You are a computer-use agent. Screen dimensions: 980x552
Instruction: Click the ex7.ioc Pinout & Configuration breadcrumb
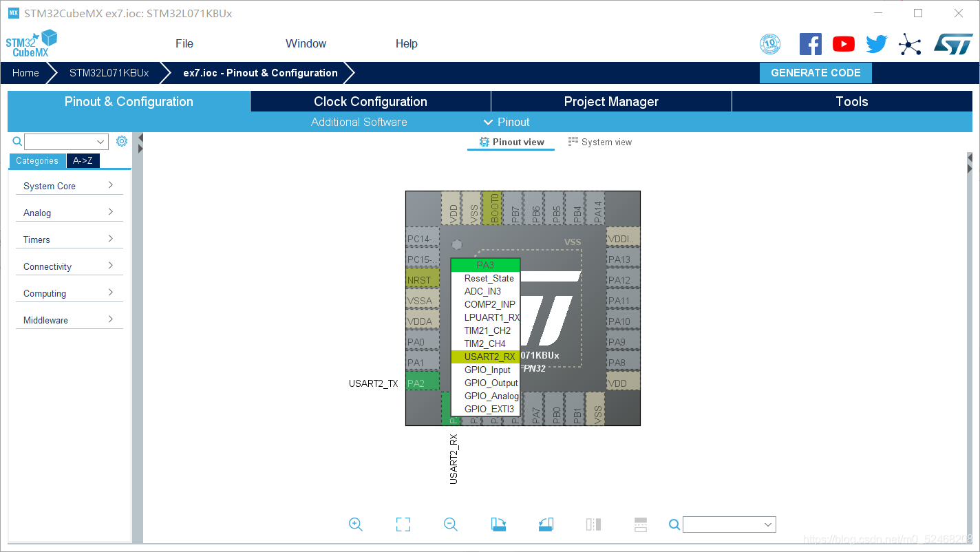click(260, 73)
